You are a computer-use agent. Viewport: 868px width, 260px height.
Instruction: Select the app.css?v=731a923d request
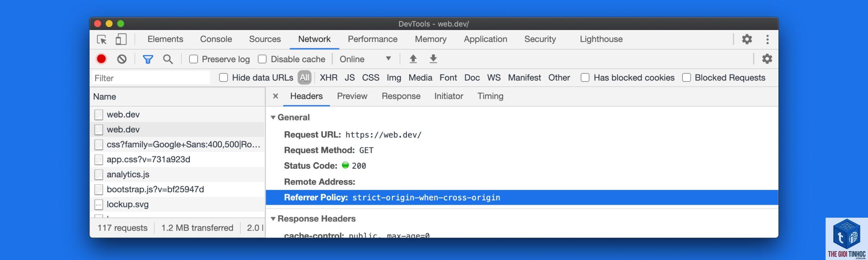(177, 159)
